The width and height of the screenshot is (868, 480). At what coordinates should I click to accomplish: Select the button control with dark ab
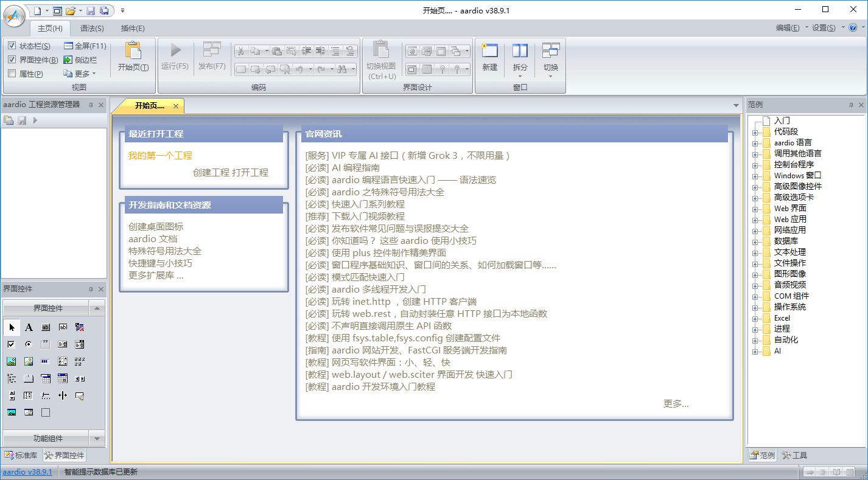[46, 327]
